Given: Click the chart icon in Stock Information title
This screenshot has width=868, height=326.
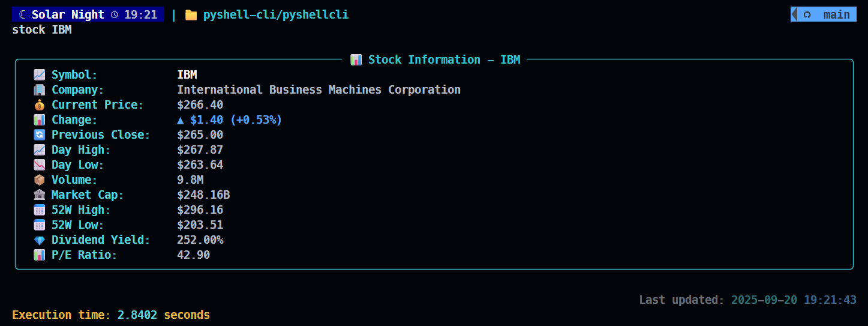Looking at the screenshot, I should 356,60.
